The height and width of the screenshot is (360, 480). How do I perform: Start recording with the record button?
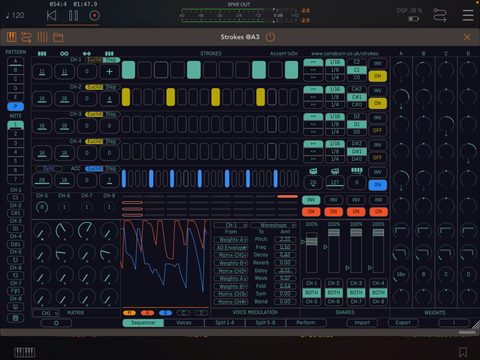coord(94,15)
